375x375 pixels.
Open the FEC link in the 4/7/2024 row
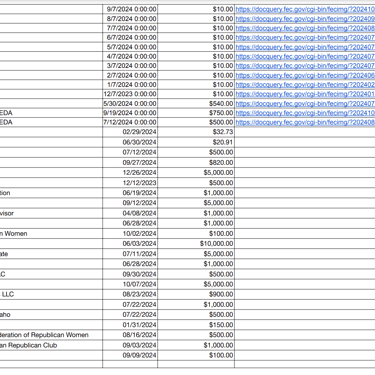coord(305,56)
